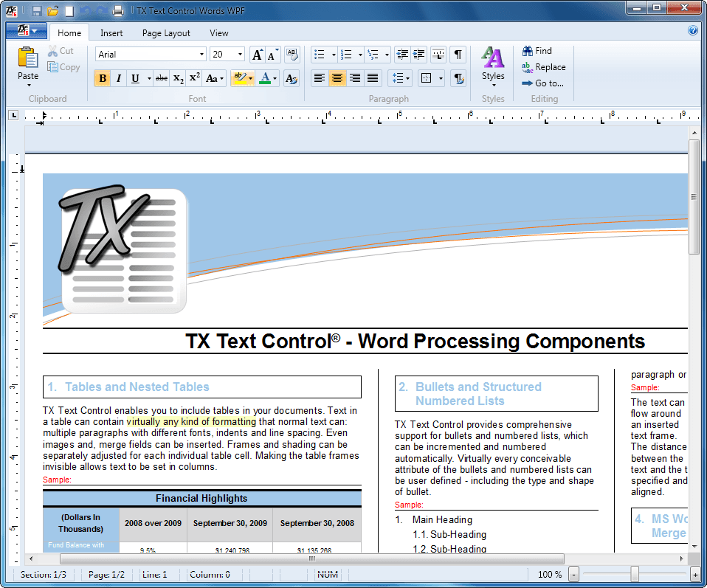The width and height of the screenshot is (707, 588).
Task: Apply strikethrough to the text
Action: [x=161, y=78]
